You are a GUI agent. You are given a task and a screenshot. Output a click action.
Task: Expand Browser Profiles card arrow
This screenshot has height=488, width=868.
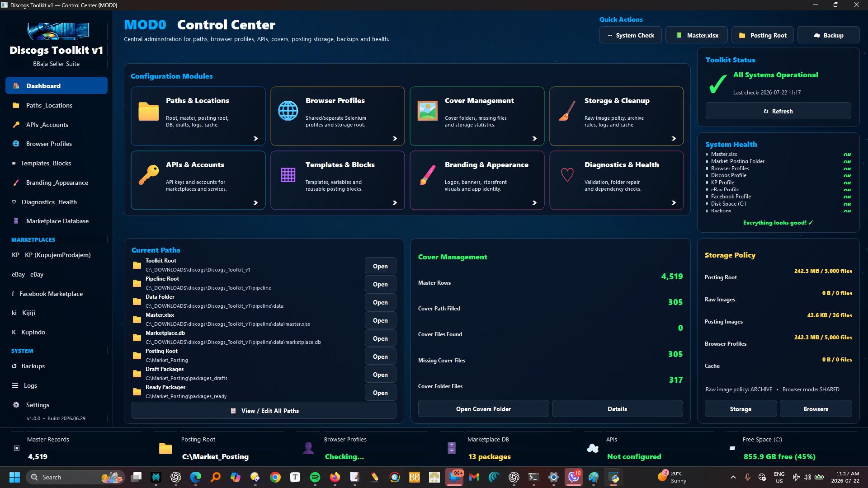tap(395, 139)
